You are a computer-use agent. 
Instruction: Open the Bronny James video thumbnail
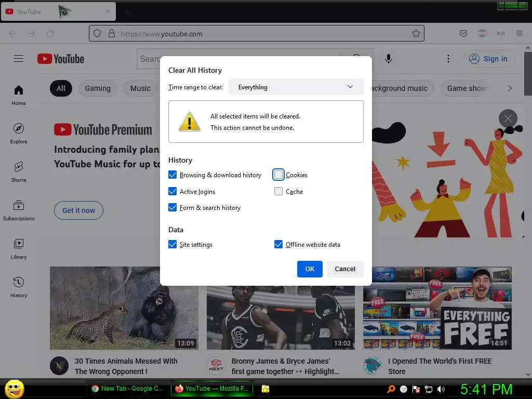tap(281, 317)
